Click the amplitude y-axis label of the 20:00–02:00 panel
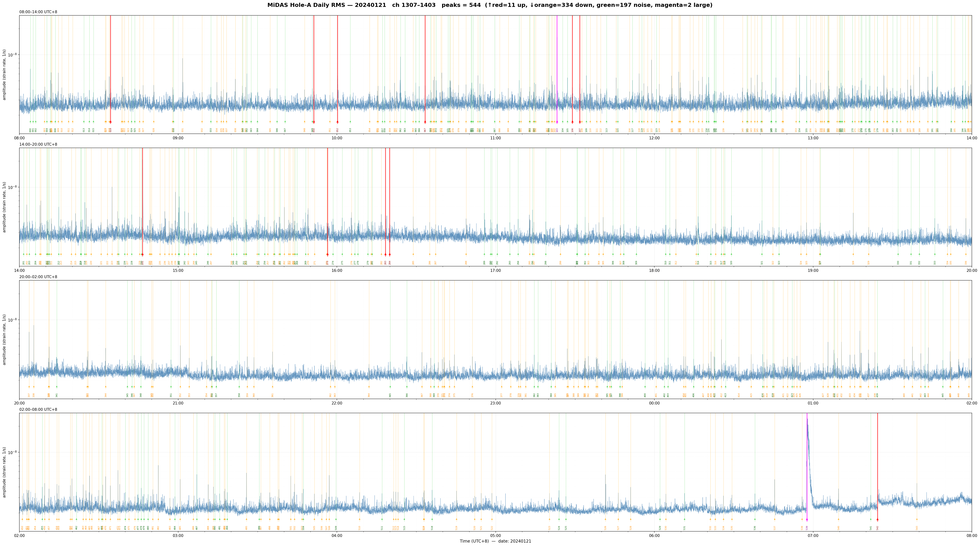This screenshot has height=546, width=980. click(5, 339)
